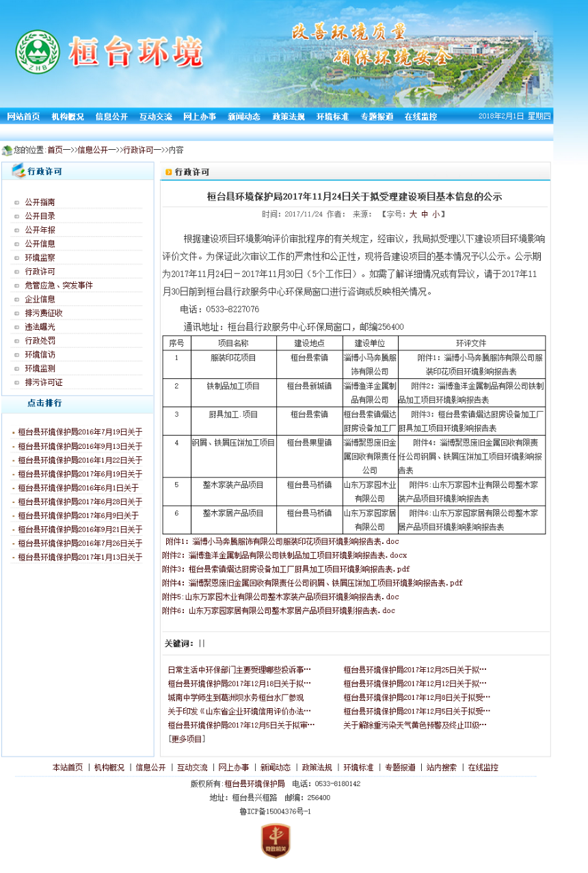Open related article 城南中学师生到葛洲坝水务桓台水厂参观
Image resolution: width=588 pixels, height=873 pixels.
(235, 697)
